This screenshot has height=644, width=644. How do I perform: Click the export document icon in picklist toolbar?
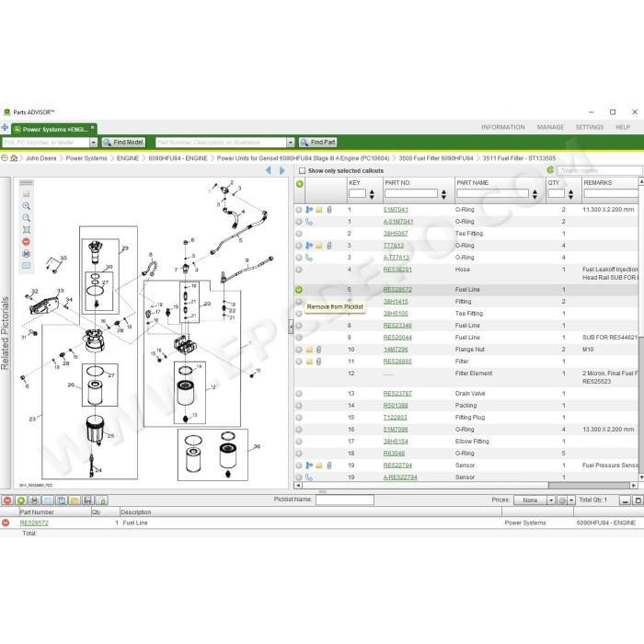102,500
